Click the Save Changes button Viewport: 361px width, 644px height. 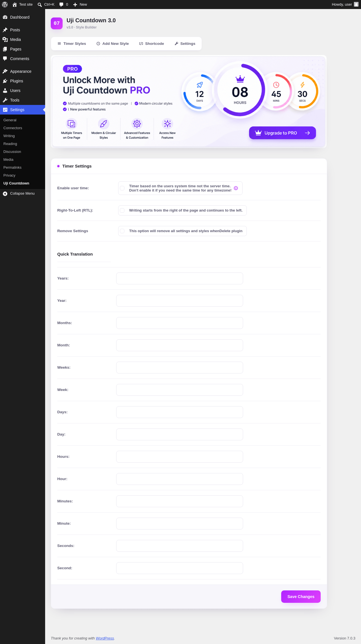pos(301,597)
